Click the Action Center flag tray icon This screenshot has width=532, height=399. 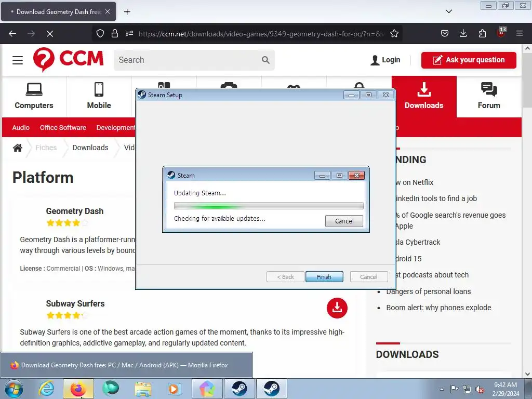tap(454, 389)
